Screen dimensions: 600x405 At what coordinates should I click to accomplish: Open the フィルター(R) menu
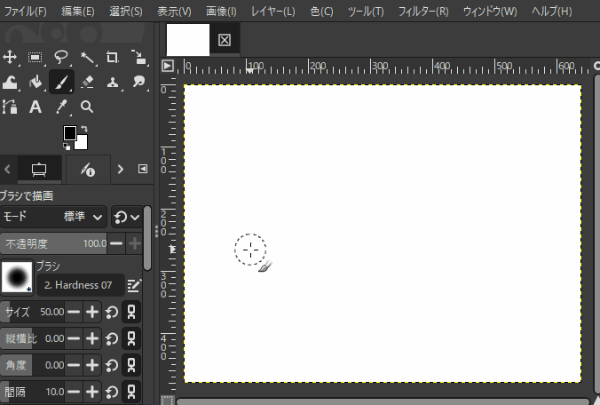[423, 11]
